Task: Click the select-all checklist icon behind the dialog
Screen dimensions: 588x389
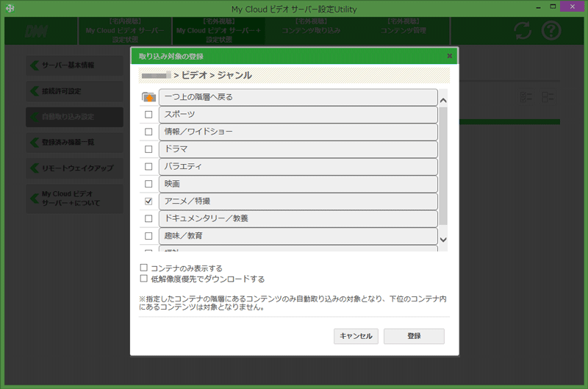Action: tap(526, 97)
